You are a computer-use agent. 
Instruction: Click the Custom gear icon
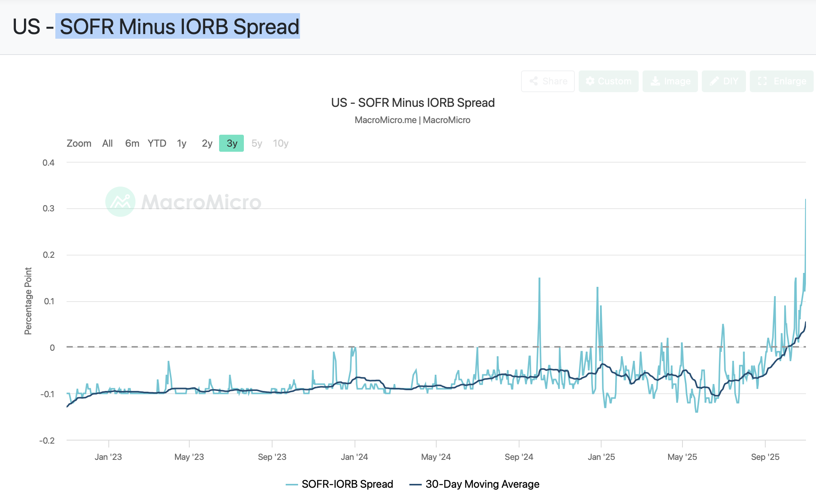tap(590, 81)
